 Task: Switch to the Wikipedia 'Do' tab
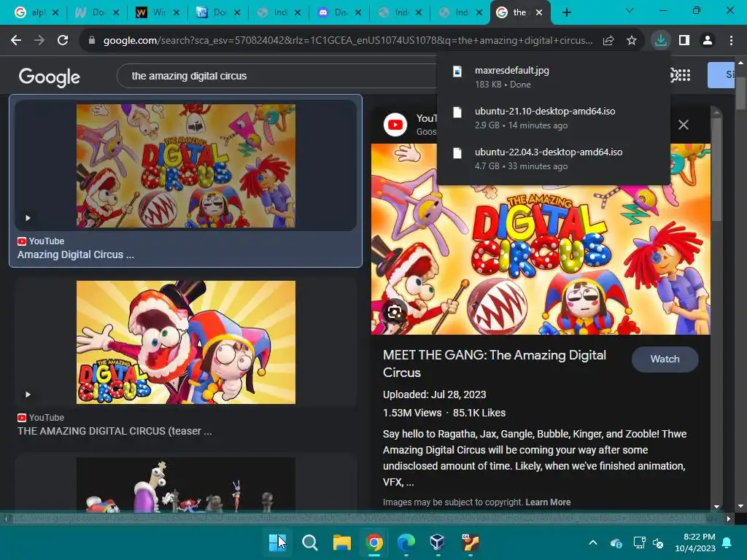[x=97, y=12]
